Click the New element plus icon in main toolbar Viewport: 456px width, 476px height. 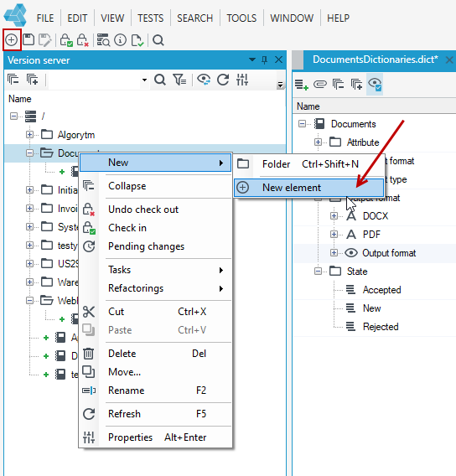click(x=12, y=39)
